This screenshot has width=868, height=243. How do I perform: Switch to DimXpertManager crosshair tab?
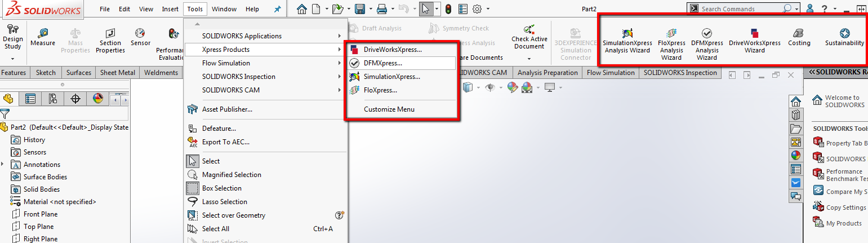pyautogui.click(x=75, y=99)
